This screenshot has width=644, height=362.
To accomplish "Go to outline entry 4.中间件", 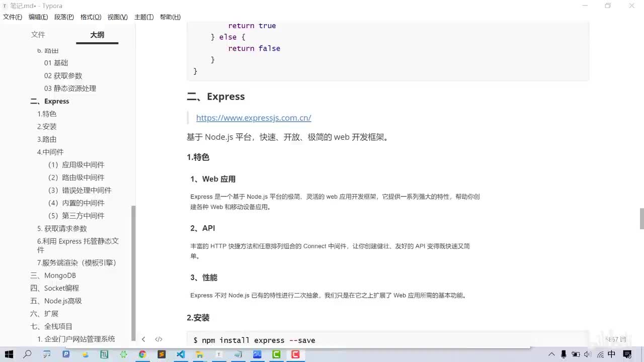I will tap(50, 152).
